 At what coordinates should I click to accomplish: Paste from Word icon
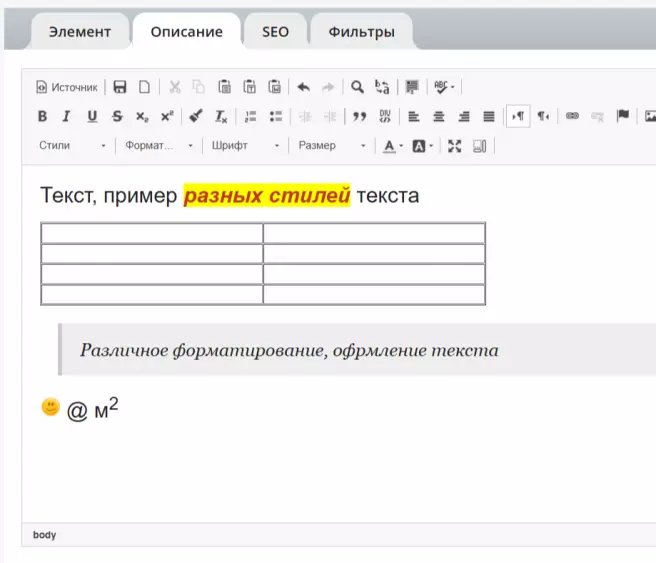click(x=275, y=87)
